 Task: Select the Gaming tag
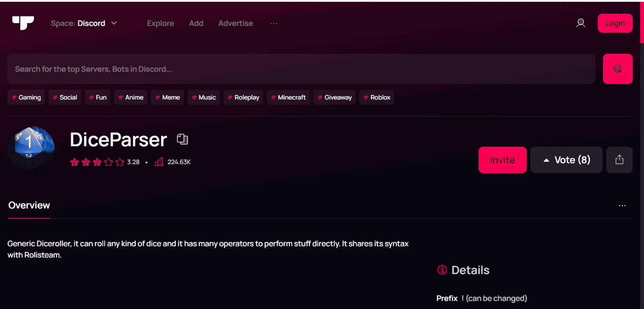tap(26, 97)
